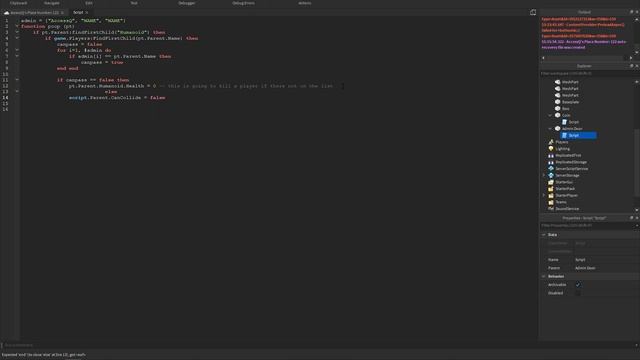Click the Players service icon in Explorer
The width and height of the screenshot is (640, 360).
pyautogui.click(x=551, y=142)
